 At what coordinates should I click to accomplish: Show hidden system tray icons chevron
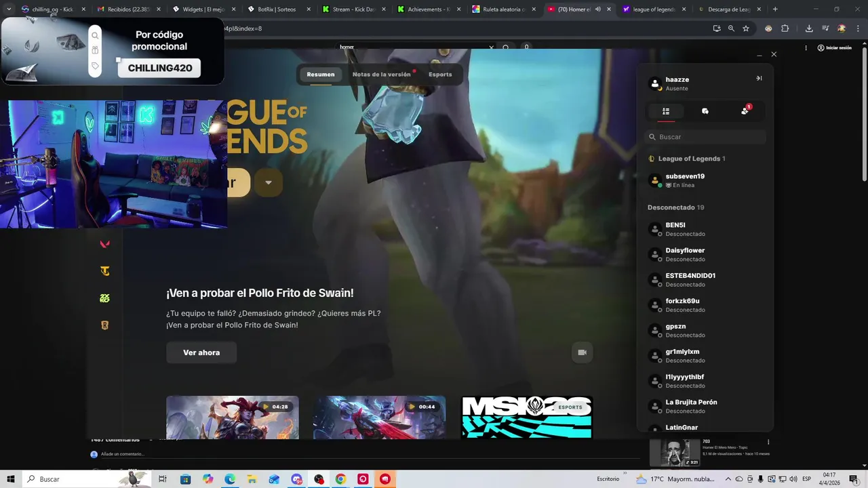[729, 479]
